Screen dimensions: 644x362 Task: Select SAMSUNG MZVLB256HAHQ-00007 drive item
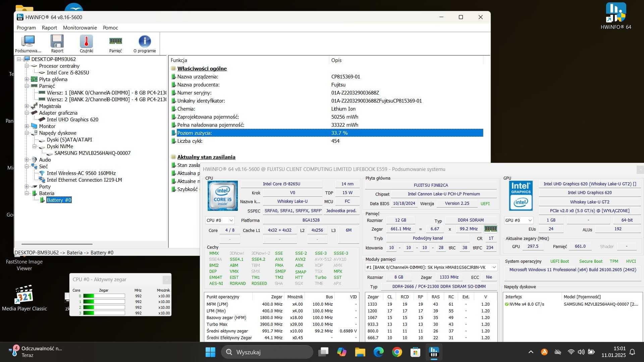pyautogui.click(x=93, y=153)
